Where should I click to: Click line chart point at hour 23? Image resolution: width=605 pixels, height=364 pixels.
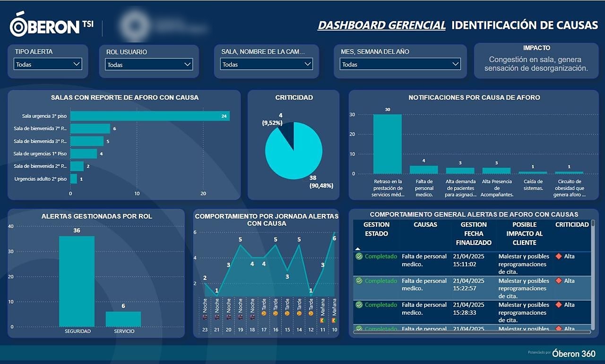click(205, 283)
